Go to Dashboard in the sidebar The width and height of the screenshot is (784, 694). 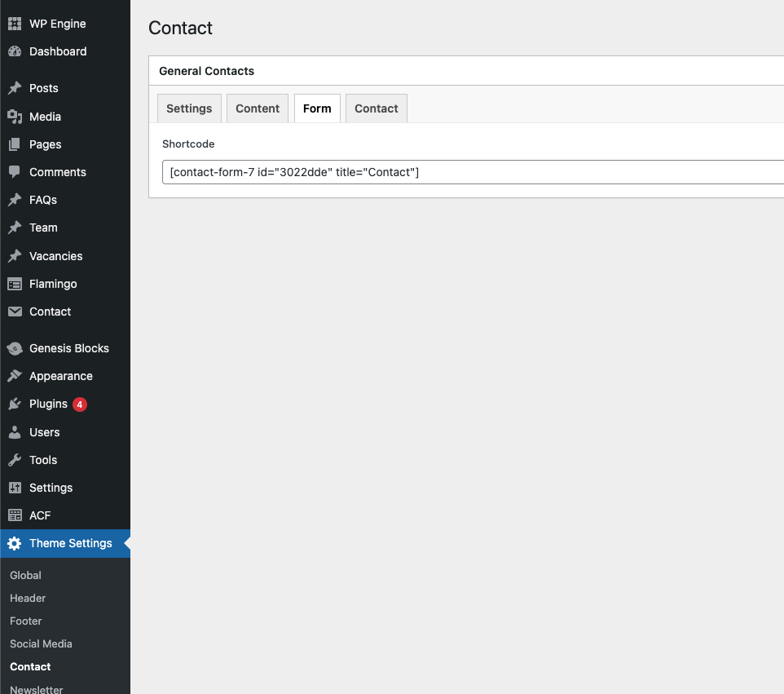58,51
